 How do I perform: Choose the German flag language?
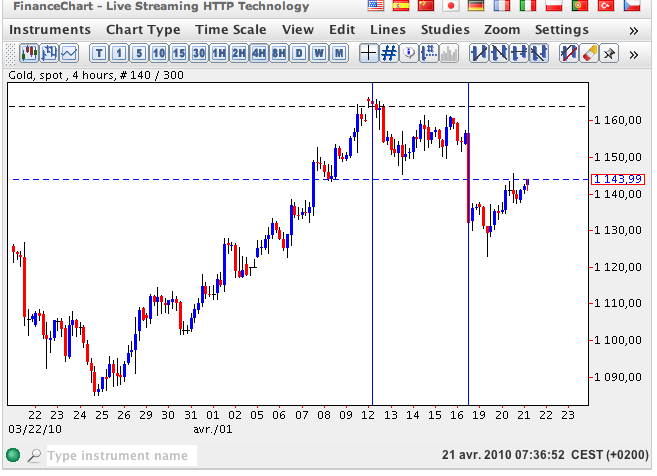[476, 7]
